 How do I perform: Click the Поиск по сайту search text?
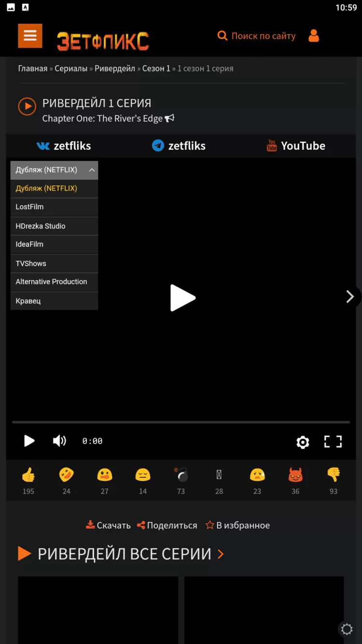[264, 36]
